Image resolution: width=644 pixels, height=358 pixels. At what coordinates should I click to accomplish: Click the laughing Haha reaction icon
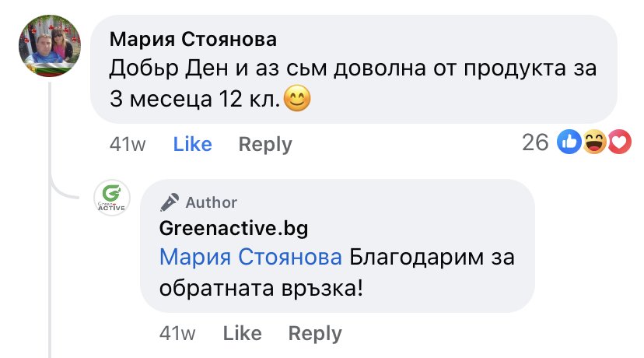[594, 142]
